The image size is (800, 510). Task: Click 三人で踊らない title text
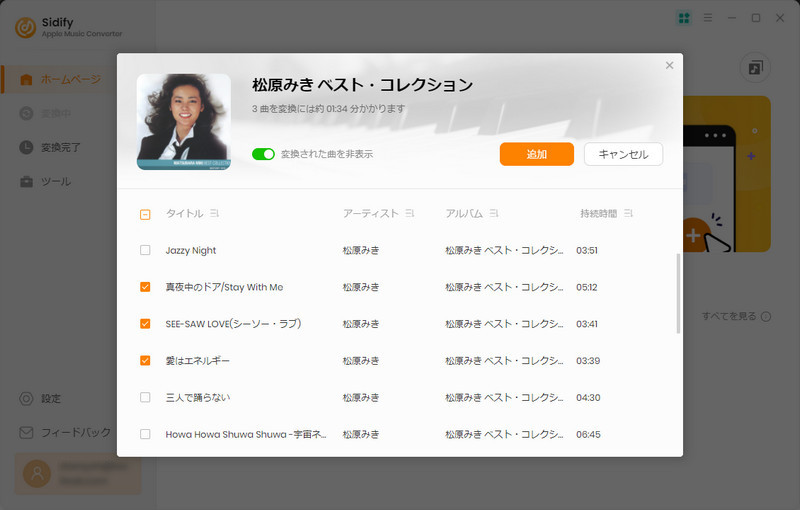[x=197, y=397]
